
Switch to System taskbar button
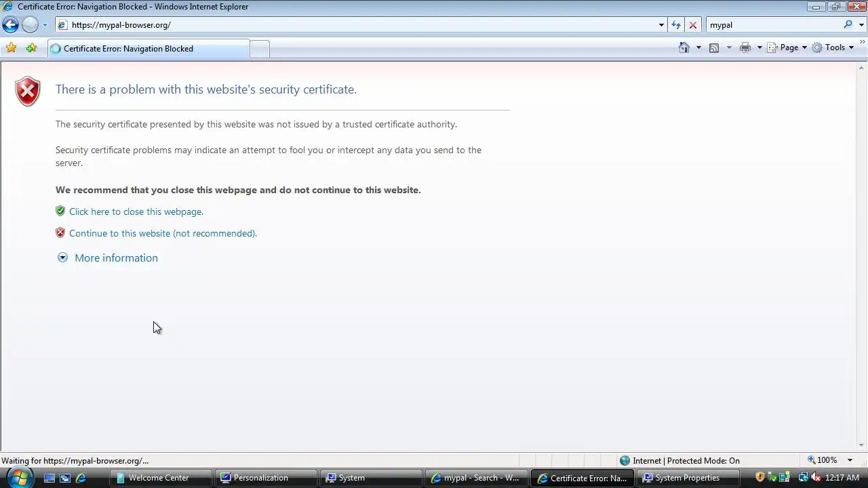370,478
